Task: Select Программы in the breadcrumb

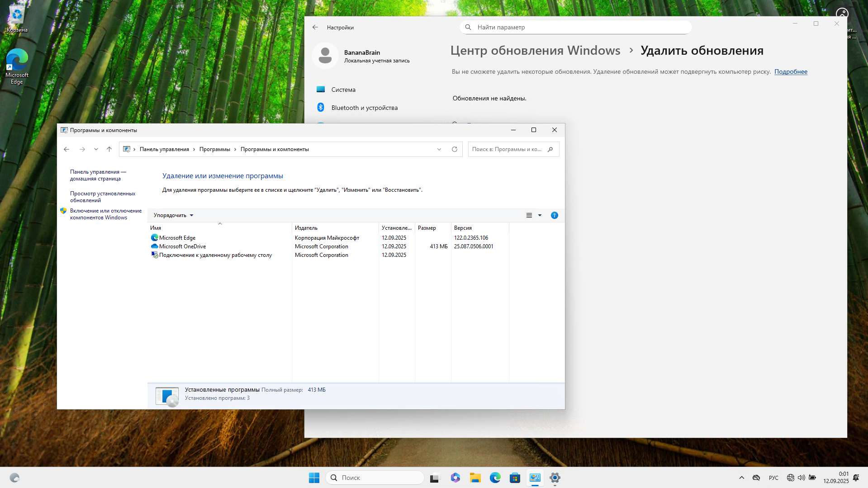Action: 215,149
